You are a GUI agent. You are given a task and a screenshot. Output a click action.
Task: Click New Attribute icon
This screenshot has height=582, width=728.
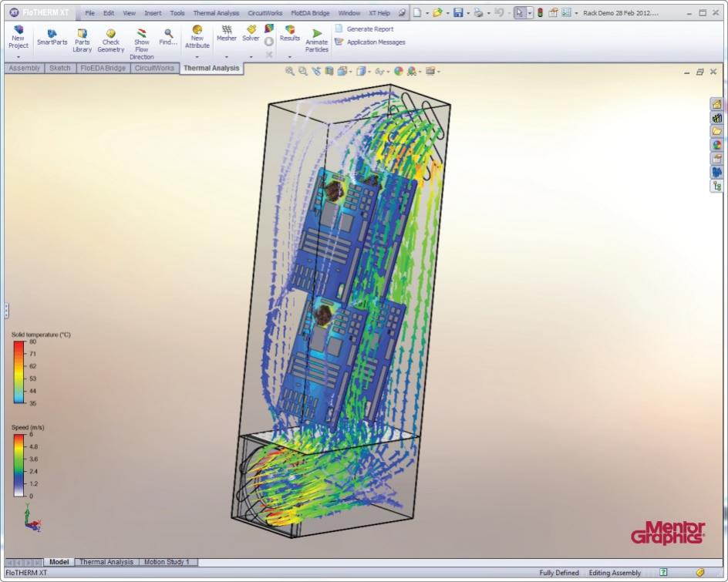197,30
